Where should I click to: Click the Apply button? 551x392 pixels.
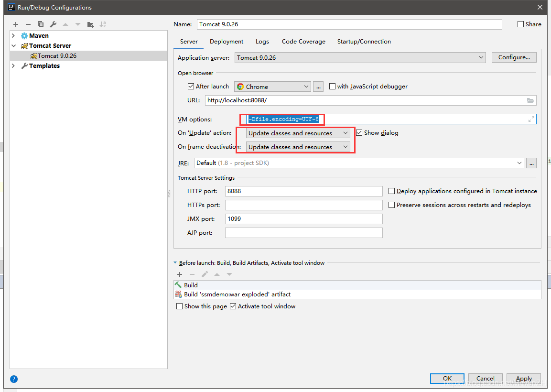click(x=524, y=379)
